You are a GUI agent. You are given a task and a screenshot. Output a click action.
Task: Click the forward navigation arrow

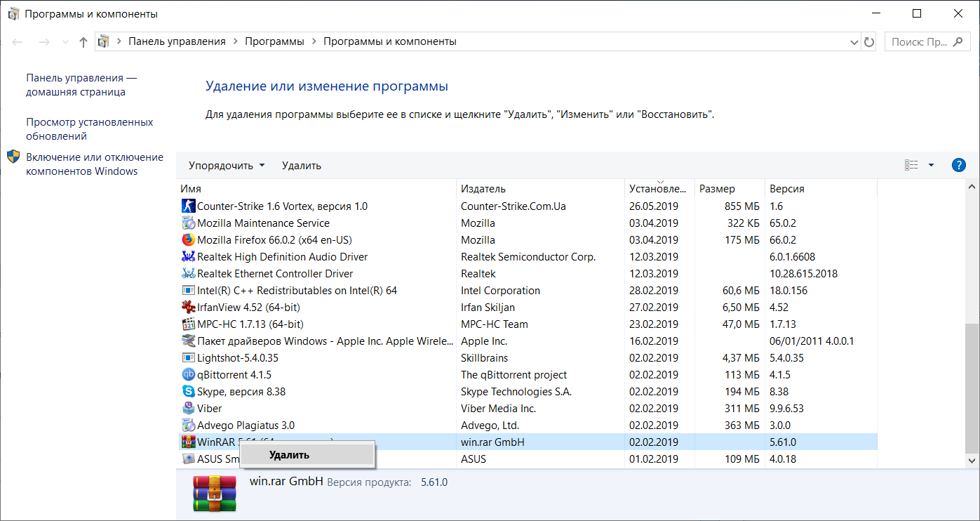coord(44,42)
